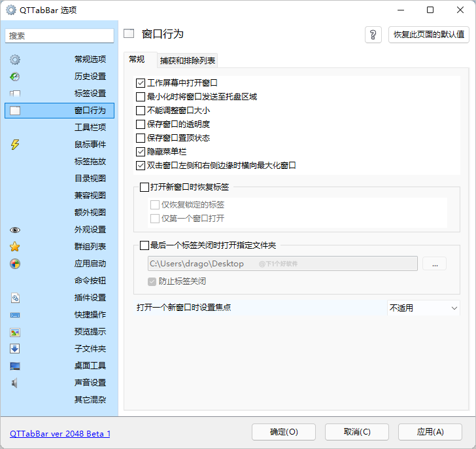The image size is (476, 449).
Task: Uncheck 工作屏幕中打开窗口 checkbox
Action: pyautogui.click(x=140, y=83)
